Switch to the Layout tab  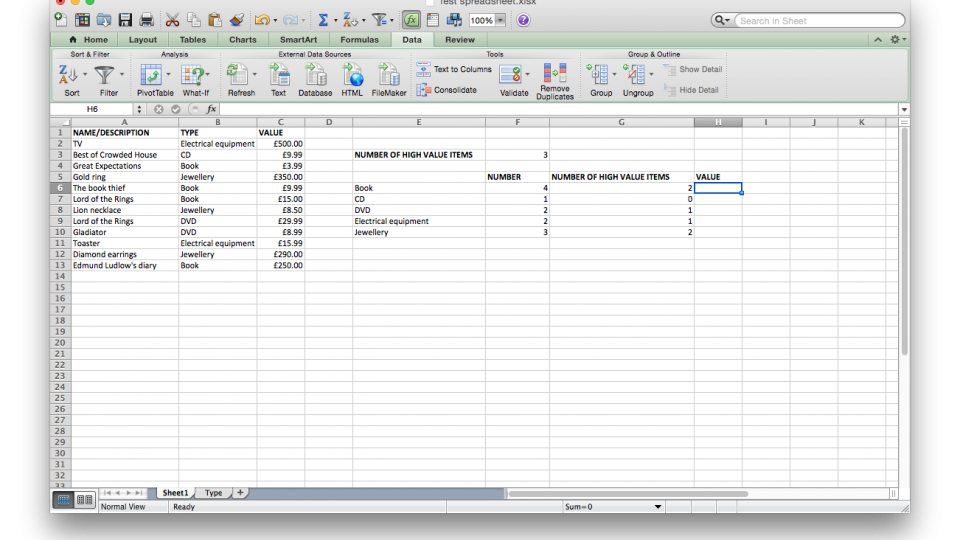[x=143, y=40]
